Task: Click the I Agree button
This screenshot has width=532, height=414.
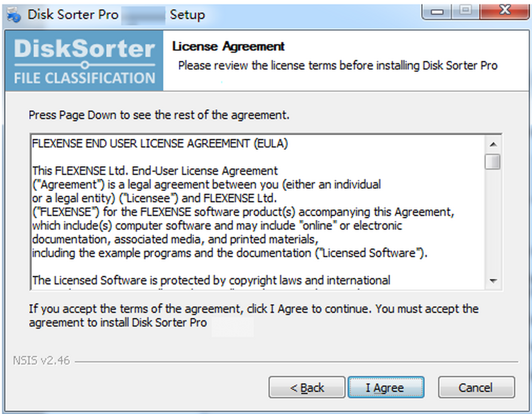Action: (x=386, y=387)
